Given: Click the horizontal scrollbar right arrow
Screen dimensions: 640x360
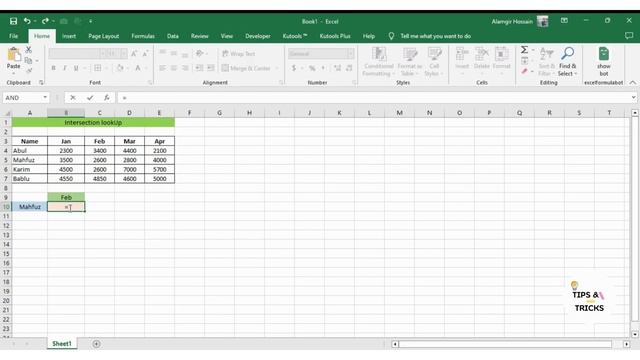Looking at the screenshot, I should 627,344.
